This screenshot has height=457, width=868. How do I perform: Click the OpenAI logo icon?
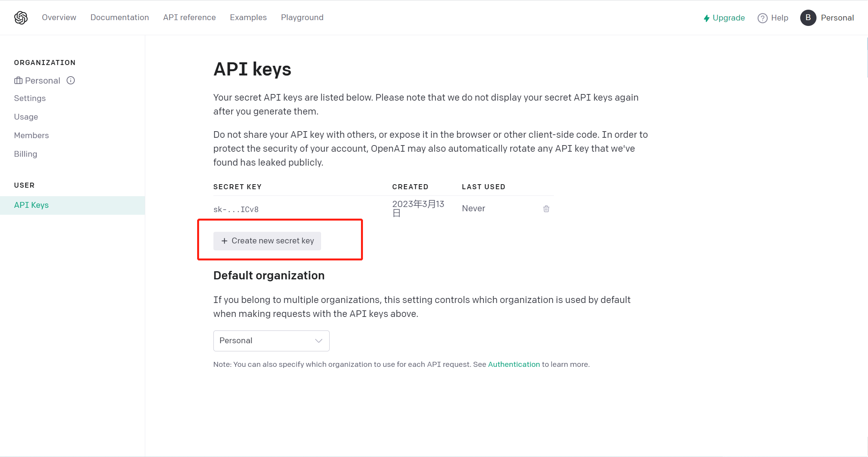pos(21,18)
